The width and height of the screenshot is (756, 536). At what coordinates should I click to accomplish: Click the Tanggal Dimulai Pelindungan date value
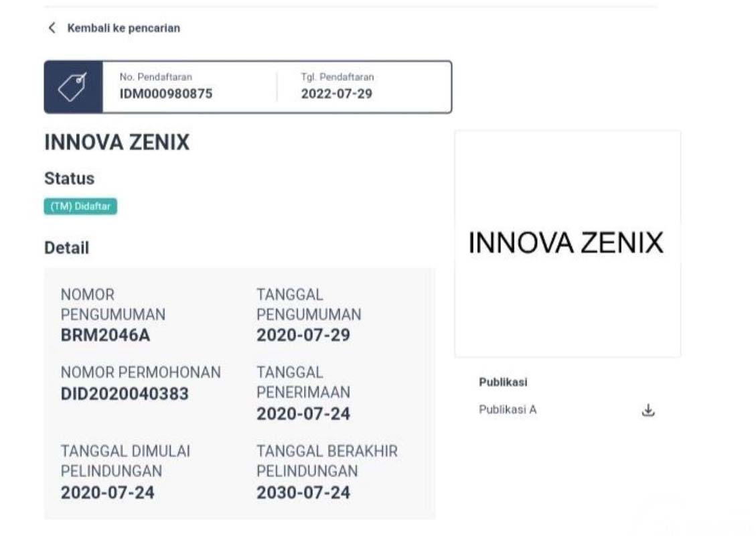coord(107,493)
